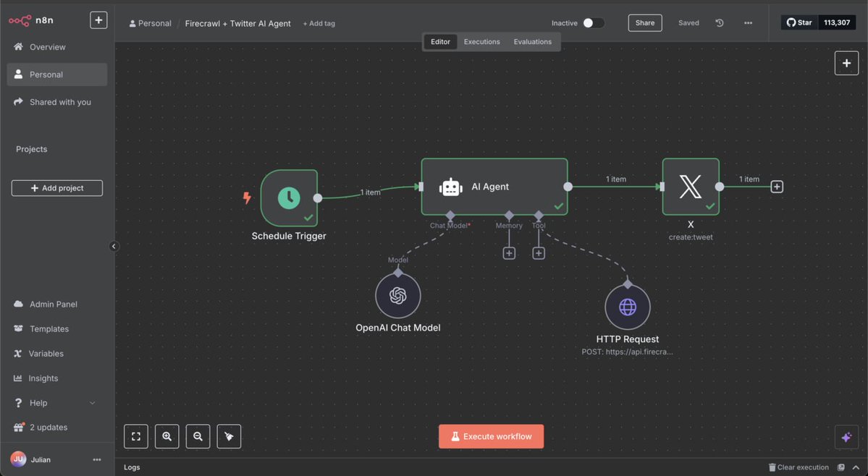Click Schedule Trigger output connector dot

coord(318,198)
